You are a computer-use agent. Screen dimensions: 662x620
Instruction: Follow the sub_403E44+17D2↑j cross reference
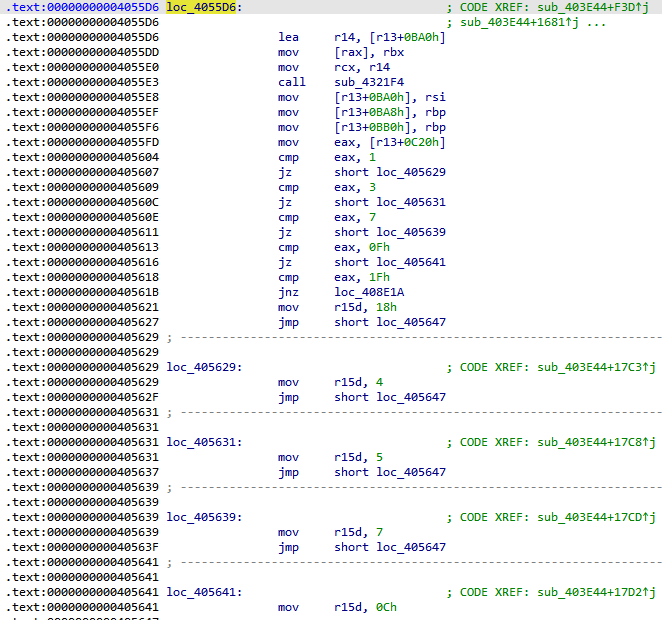coord(596,592)
